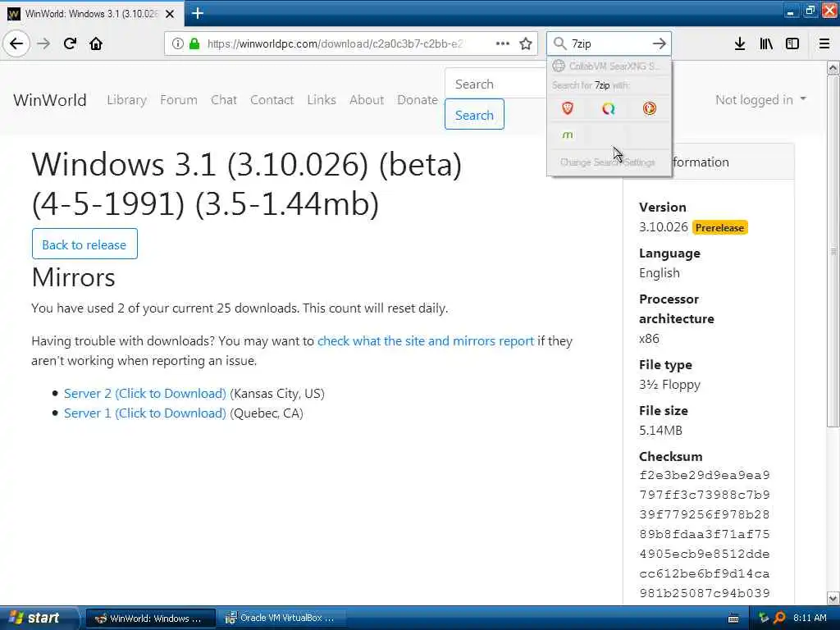
Task: Open the Chat nav link
Action: (x=223, y=99)
